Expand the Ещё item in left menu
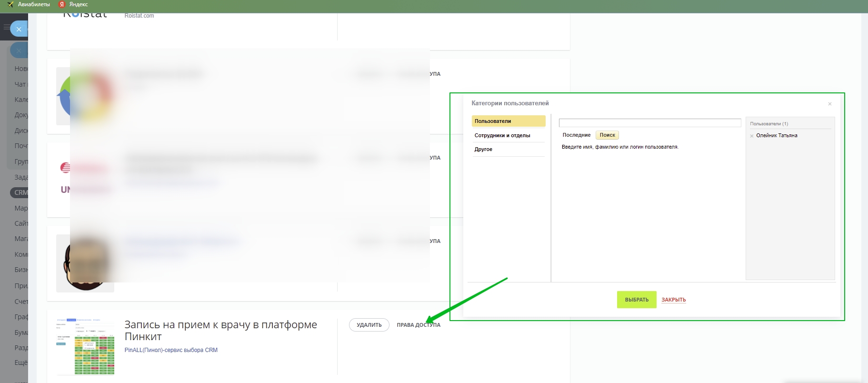The width and height of the screenshot is (868, 383). coord(20,363)
